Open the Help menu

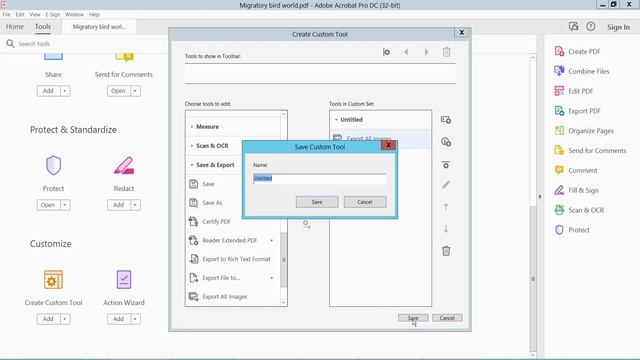(x=94, y=14)
